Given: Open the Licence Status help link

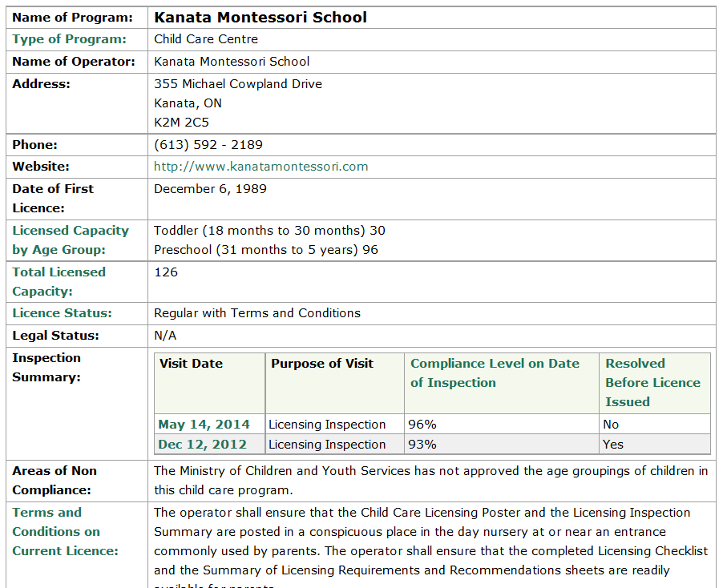Looking at the screenshot, I should point(62,313).
